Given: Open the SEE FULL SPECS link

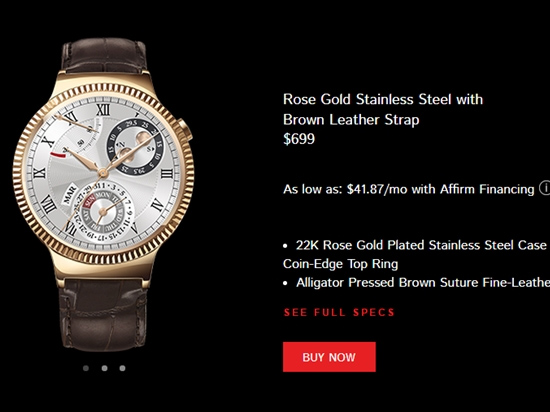Looking at the screenshot, I should tap(339, 312).
